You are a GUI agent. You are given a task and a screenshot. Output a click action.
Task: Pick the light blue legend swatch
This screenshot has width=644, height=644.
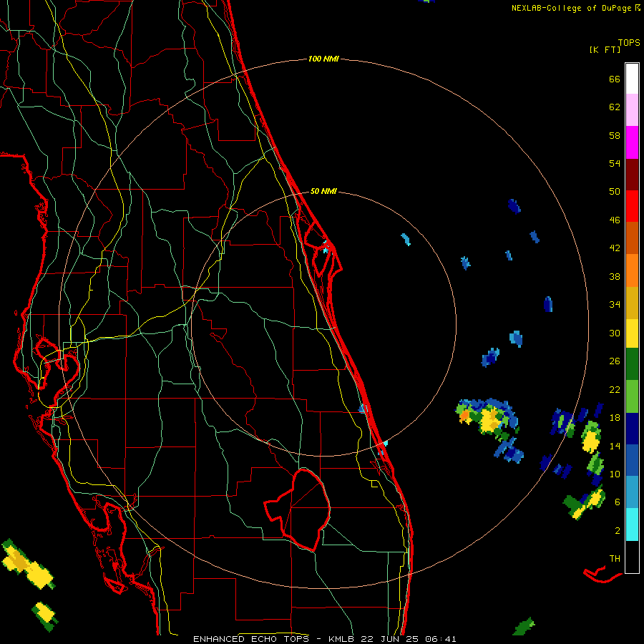(x=632, y=492)
